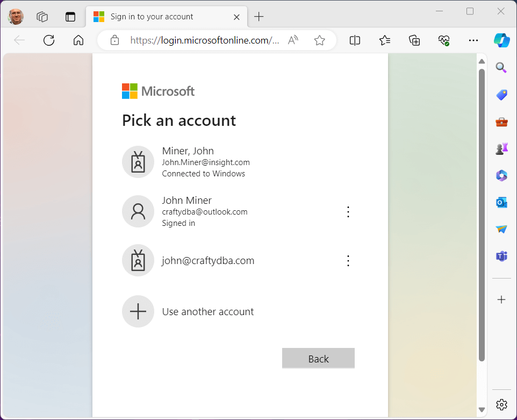Go to the browser Home page
This screenshot has width=517, height=420.
coord(78,40)
